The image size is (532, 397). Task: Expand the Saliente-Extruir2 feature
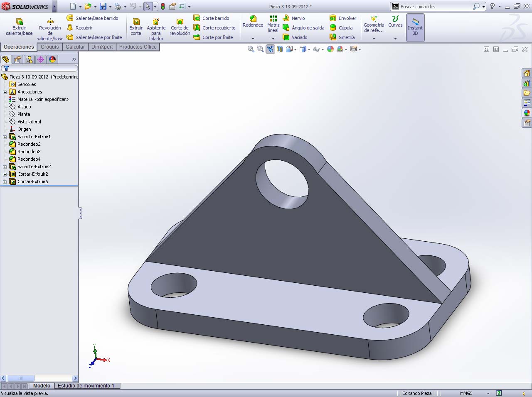click(x=5, y=167)
